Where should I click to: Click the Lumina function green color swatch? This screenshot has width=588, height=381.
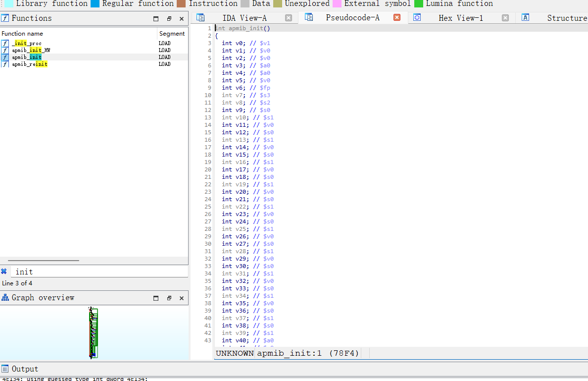(419, 3)
